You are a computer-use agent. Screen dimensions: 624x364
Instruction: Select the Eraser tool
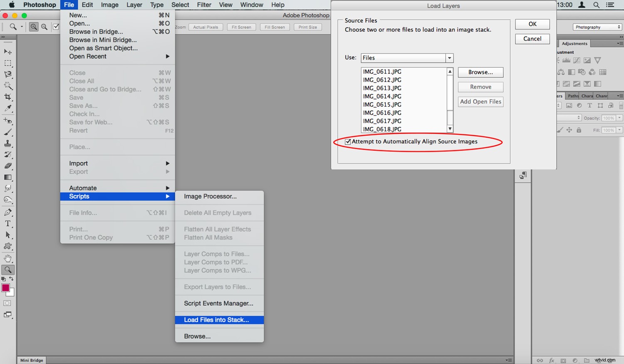[x=8, y=166]
